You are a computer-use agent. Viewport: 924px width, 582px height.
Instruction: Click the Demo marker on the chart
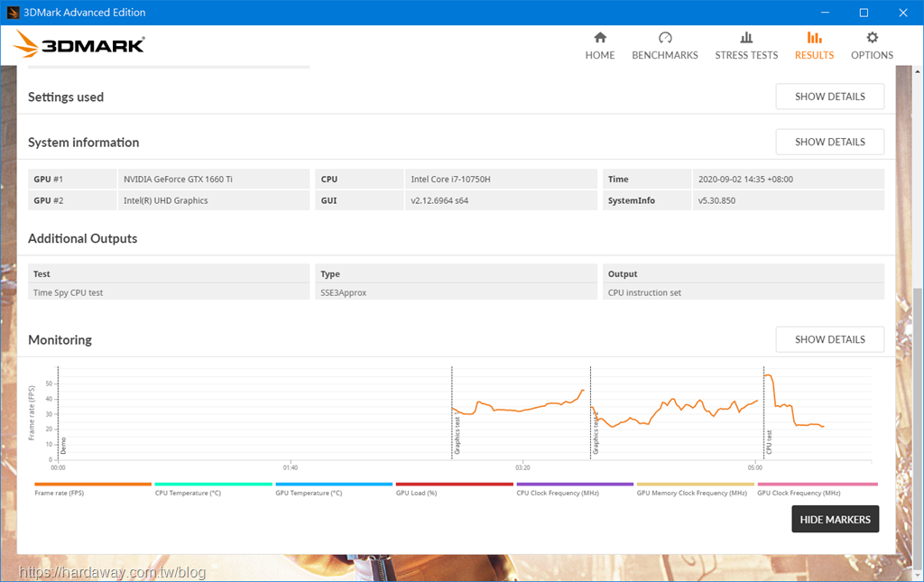pos(63,446)
